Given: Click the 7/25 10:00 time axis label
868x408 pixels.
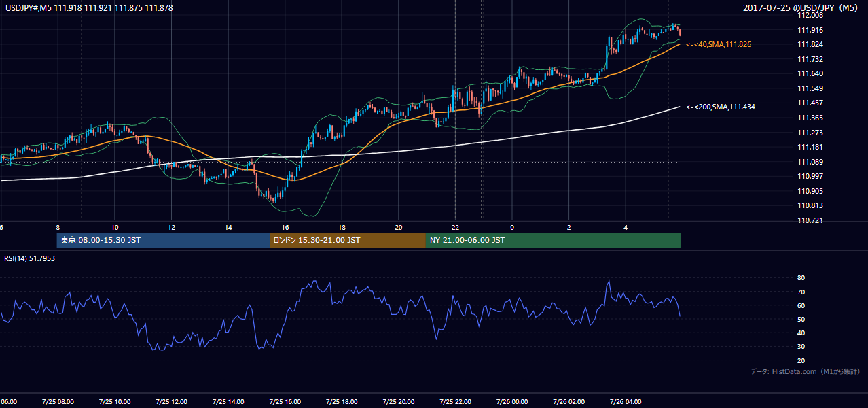Looking at the screenshot, I should click(x=115, y=401).
